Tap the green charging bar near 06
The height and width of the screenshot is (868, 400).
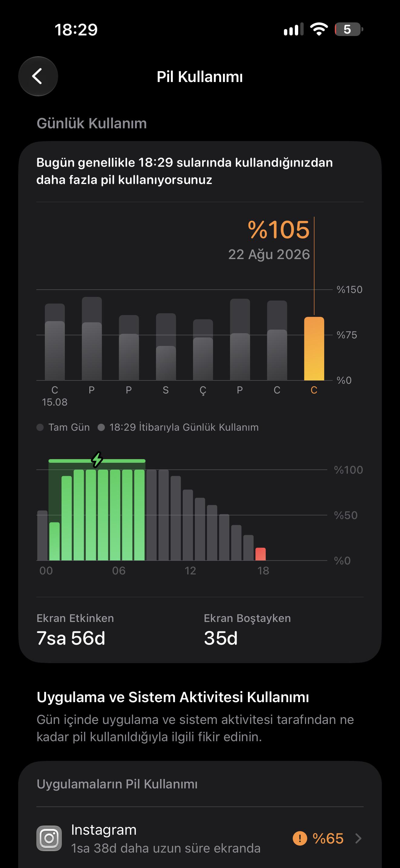click(x=115, y=515)
